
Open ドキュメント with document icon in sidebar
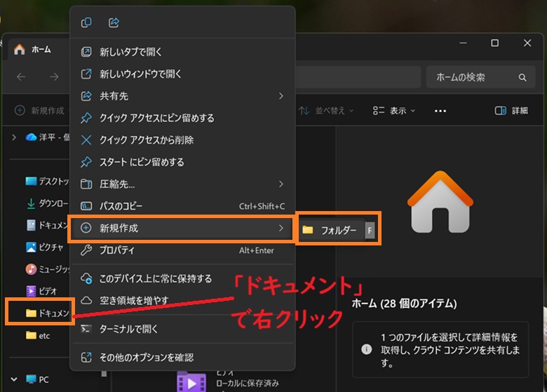pos(47,225)
